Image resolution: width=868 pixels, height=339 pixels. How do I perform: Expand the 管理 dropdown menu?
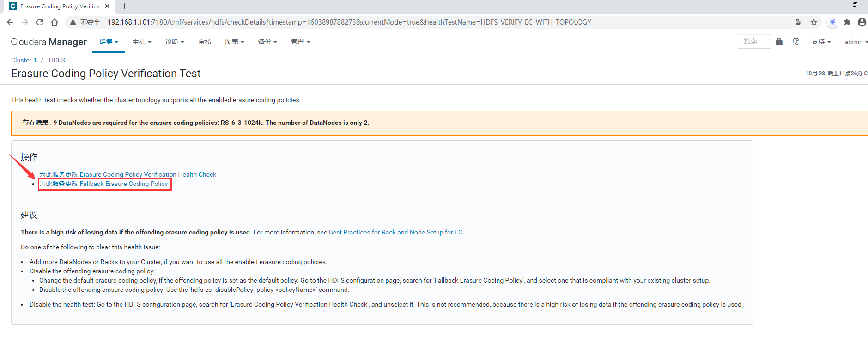[301, 42]
